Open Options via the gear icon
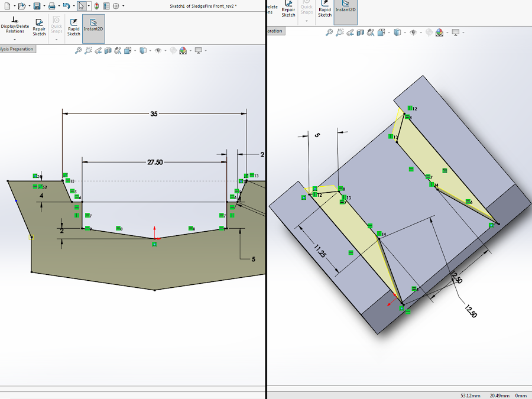Screen dimensions: 532x399 pos(116,6)
